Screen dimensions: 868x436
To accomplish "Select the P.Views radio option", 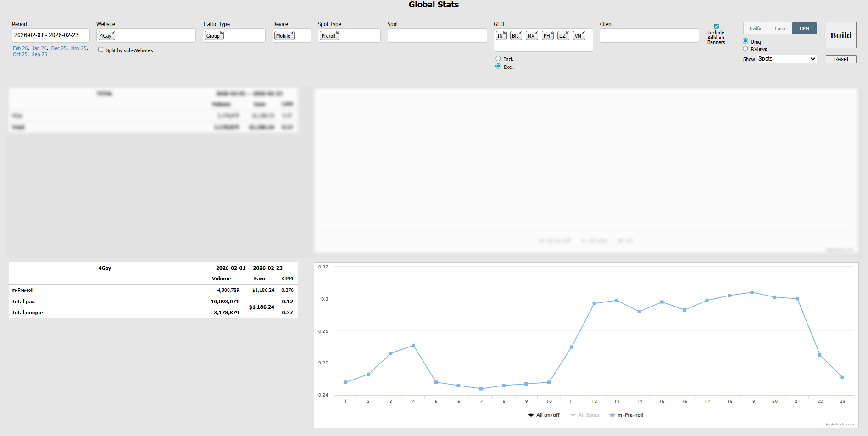I will click(746, 49).
